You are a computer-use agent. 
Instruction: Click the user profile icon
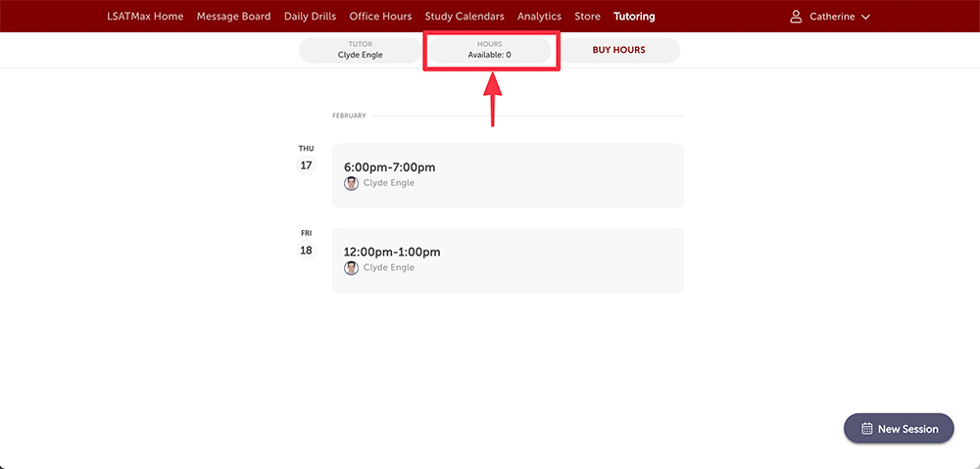click(x=796, y=17)
